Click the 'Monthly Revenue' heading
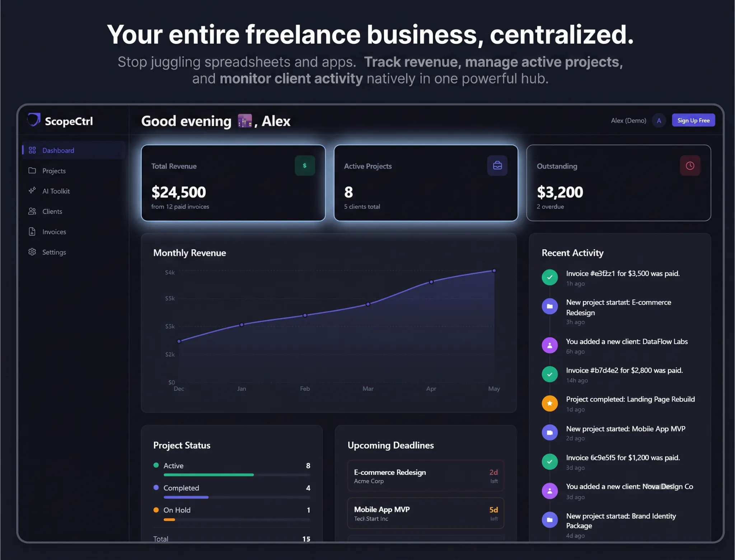This screenshot has width=735, height=560. coord(189,253)
